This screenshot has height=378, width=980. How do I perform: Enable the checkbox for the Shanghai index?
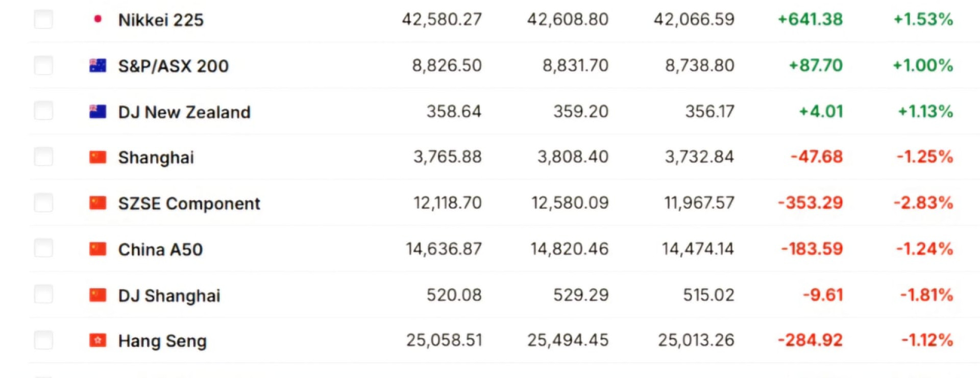[x=43, y=157]
